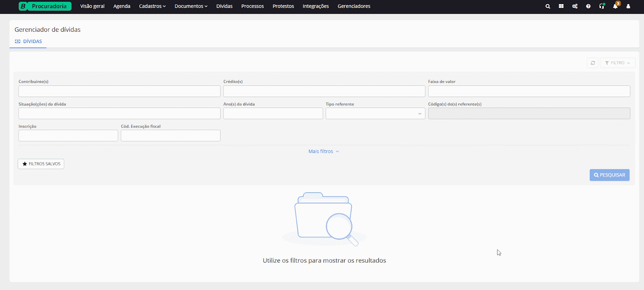Collapse the FILTRO panel
Screen dimensions: 644x290
[x=617, y=63]
